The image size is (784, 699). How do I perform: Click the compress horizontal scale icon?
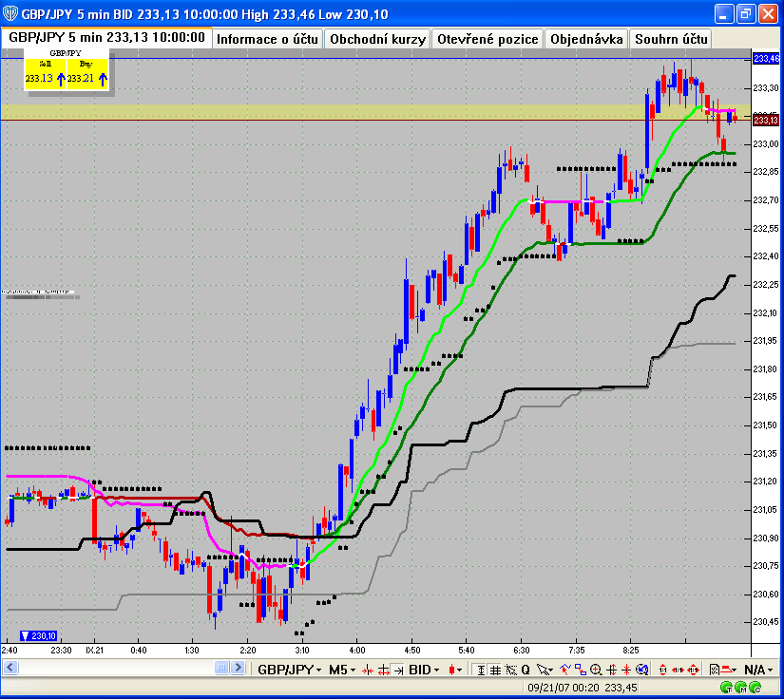coord(368,670)
